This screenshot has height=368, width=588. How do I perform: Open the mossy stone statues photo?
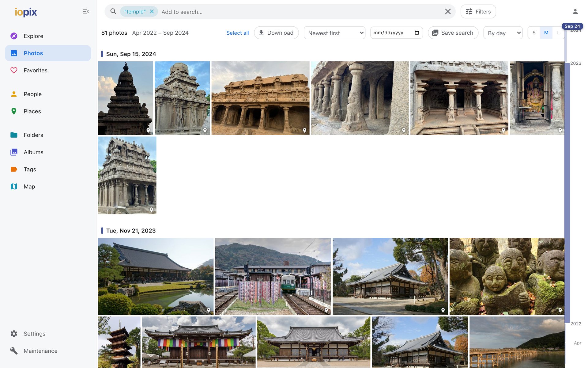507,276
